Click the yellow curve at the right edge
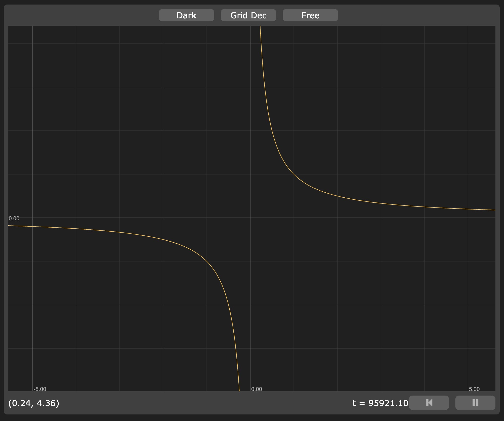504x421 pixels. (493, 210)
